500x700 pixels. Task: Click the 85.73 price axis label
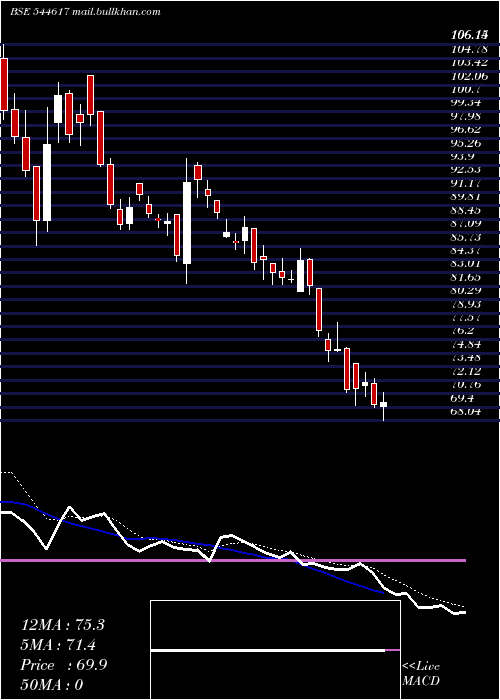(x=466, y=237)
